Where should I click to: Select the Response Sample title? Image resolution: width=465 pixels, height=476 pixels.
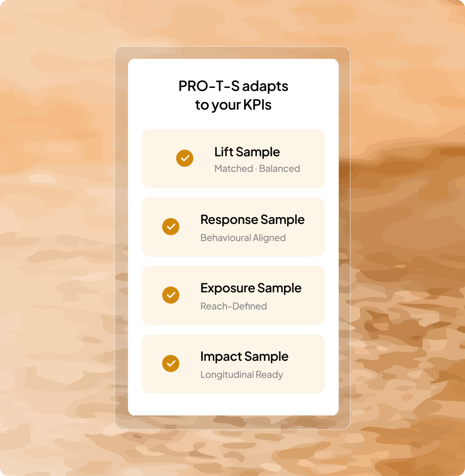(253, 220)
